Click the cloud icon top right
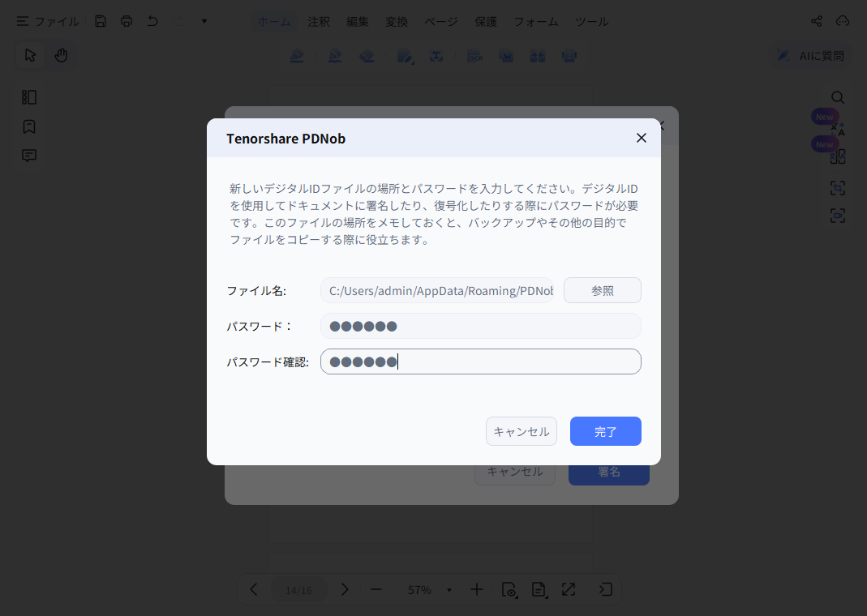 tap(842, 21)
